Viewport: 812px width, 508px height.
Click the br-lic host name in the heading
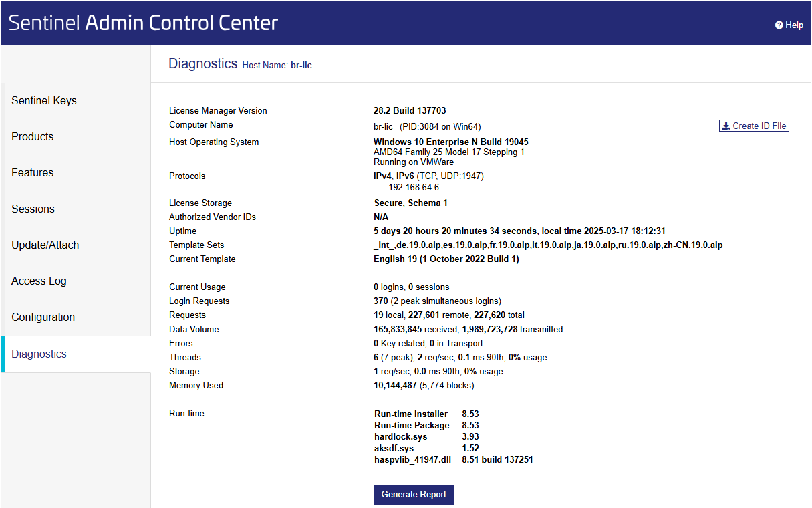click(301, 66)
